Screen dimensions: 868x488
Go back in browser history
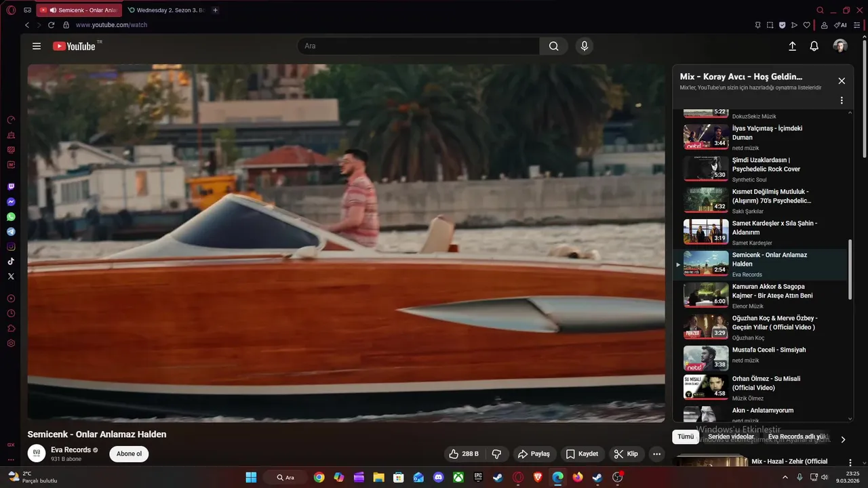27,25
